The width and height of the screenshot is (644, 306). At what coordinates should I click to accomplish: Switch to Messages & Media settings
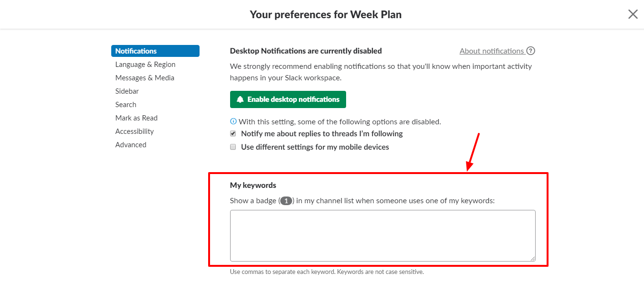click(145, 77)
